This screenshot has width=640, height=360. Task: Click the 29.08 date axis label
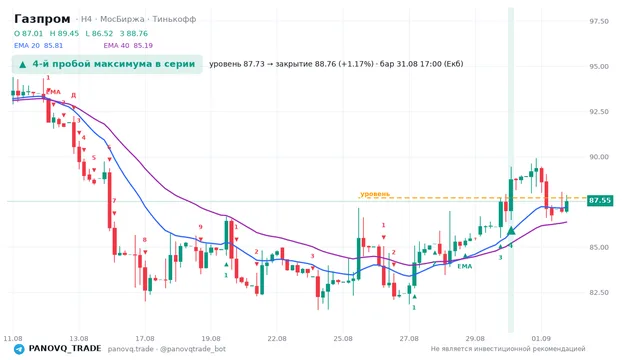475,339
